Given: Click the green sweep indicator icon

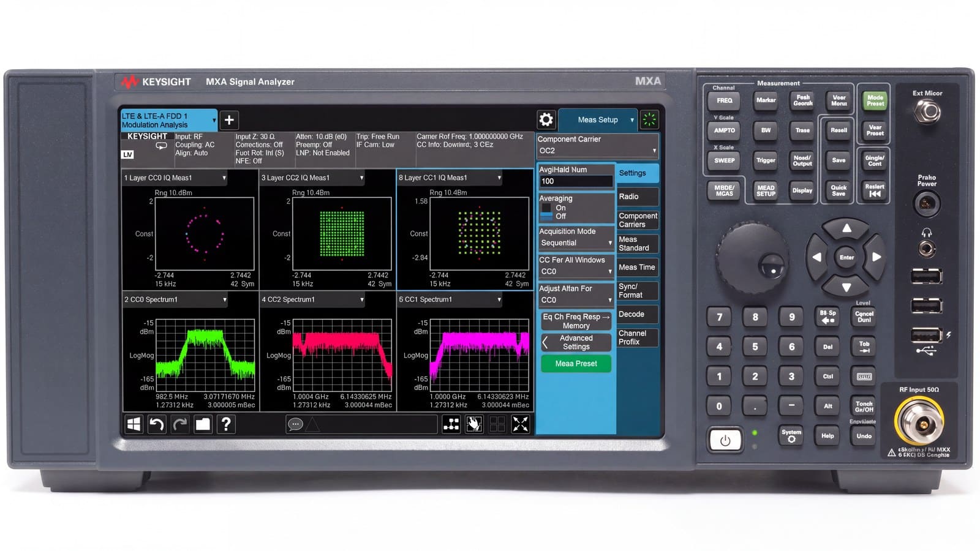Looking at the screenshot, I should pos(649,119).
